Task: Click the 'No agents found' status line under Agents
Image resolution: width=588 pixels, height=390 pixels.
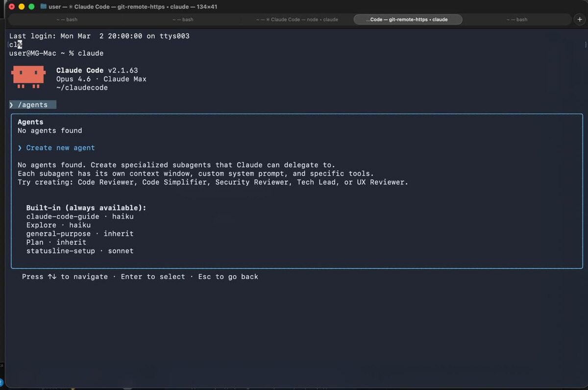Action: point(50,131)
